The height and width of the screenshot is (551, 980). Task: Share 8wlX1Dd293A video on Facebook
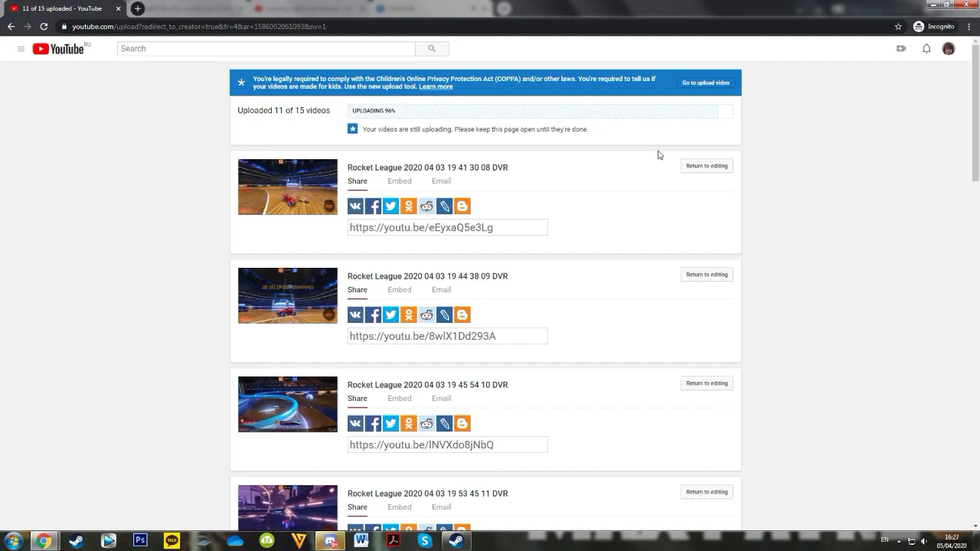(373, 315)
